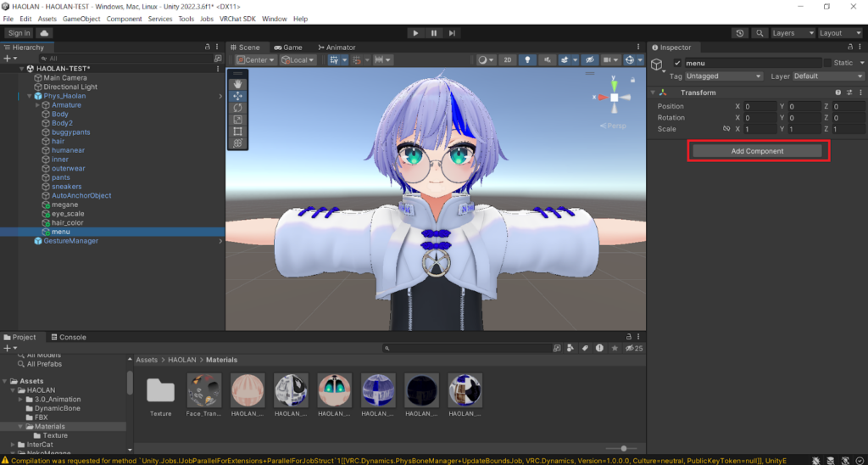The image size is (868, 465).
Task: Open Undo History button
Action: tap(740, 33)
